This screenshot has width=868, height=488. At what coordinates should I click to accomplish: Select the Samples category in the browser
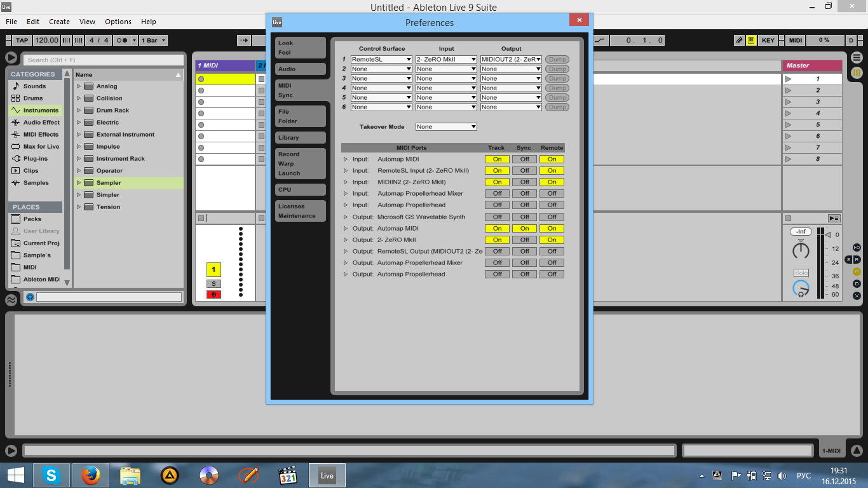coord(36,182)
